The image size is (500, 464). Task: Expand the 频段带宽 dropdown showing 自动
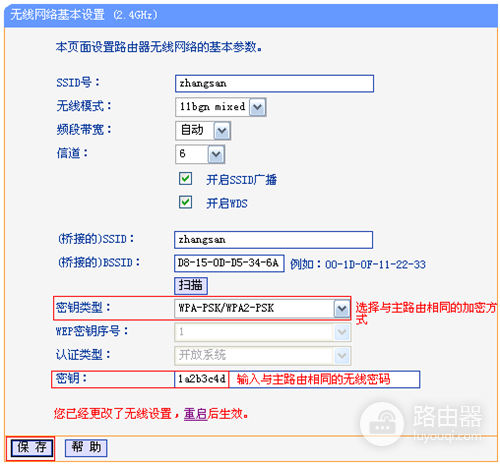[x=203, y=130]
